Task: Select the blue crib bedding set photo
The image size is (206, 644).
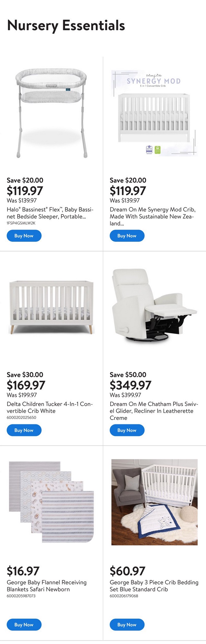Action: click(x=154, y=502)
